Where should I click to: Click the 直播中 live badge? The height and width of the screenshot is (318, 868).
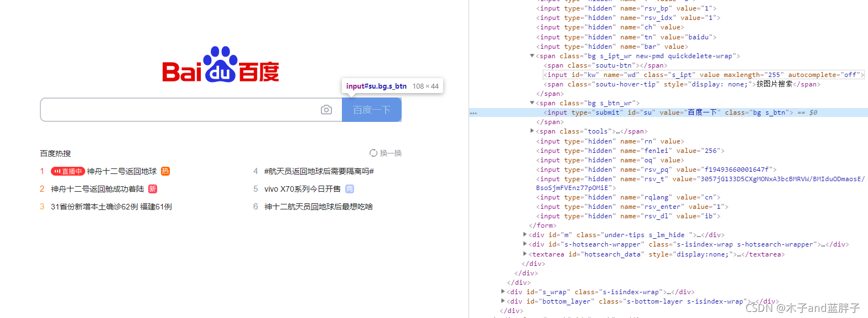pos(68,171)
